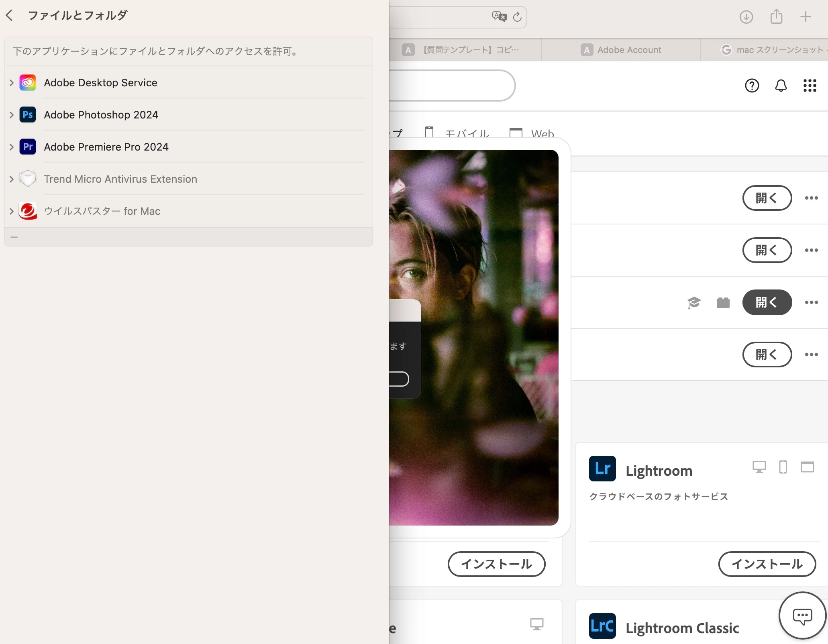Expand the Adobe Photoshop 2024 entry
The width and height of the screenshot is (828, 644).
[x=12, y=115]
